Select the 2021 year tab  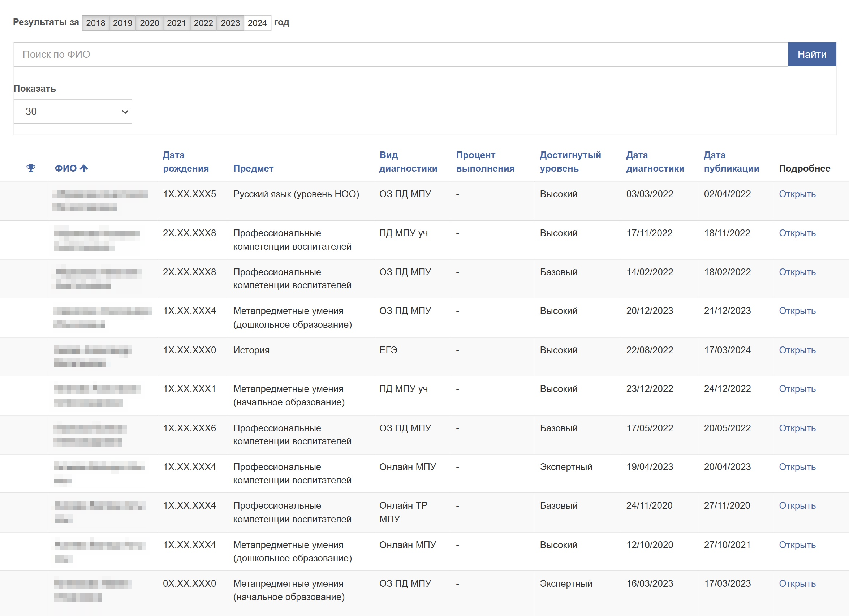pyautogui.click(x=176, y=23)
